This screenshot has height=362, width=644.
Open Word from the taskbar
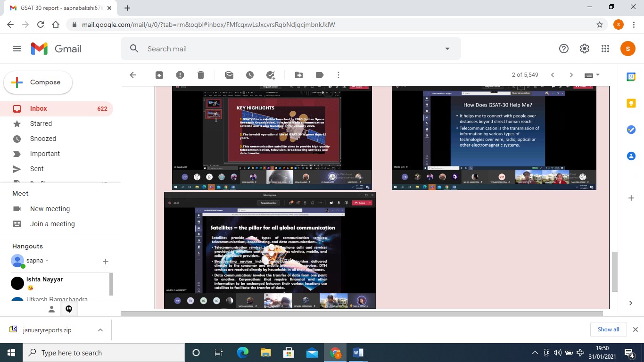pos(358,353)
